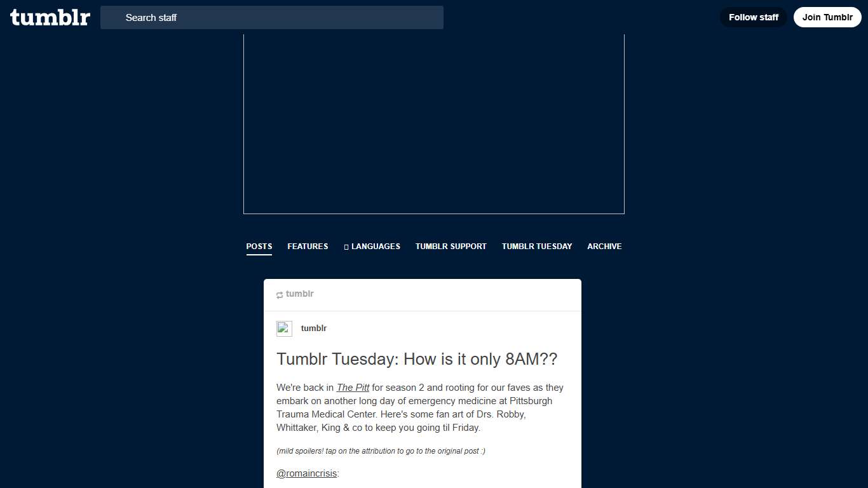Click the Join Tumblr button
This screenshot has height=488, width=868.
coord(827,17)
